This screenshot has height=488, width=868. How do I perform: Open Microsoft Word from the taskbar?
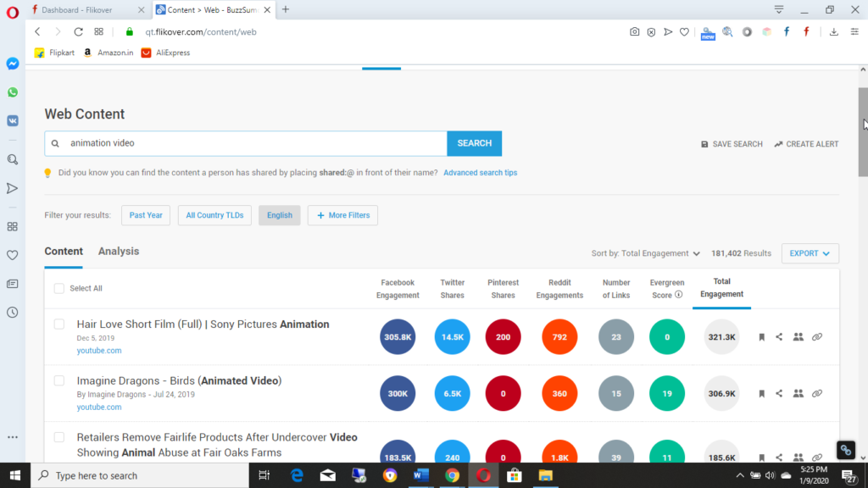point(420,475)
